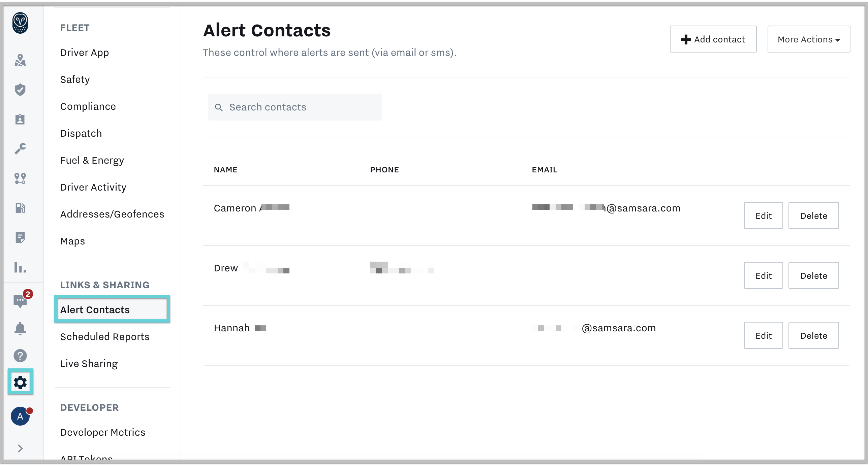Click the fuel pump sidebar icon

(20, 208)
